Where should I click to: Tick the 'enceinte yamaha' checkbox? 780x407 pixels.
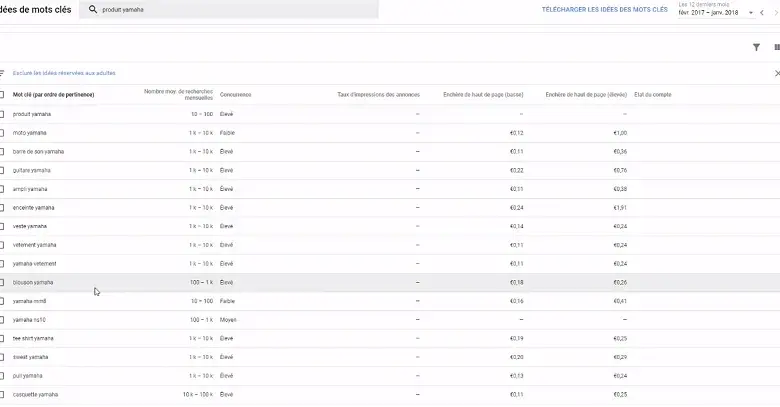click(x=1, y=207)
